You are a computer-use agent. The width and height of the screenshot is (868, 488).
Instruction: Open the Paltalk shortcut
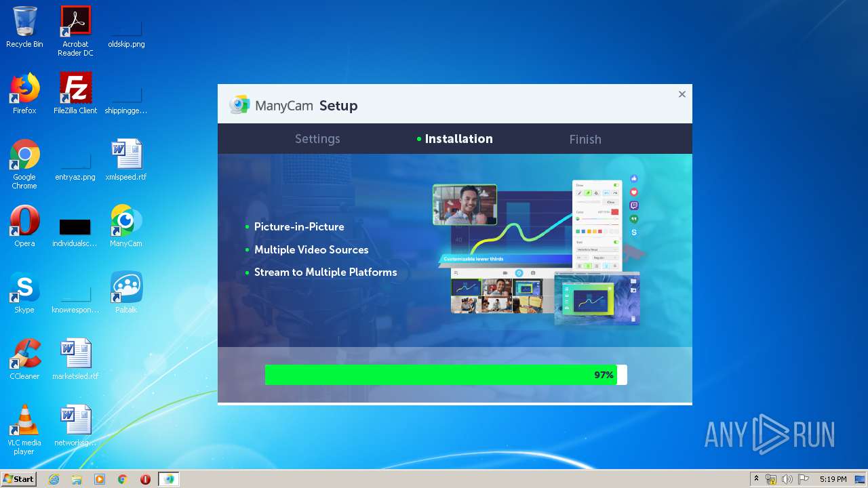(x=126, y=293)
